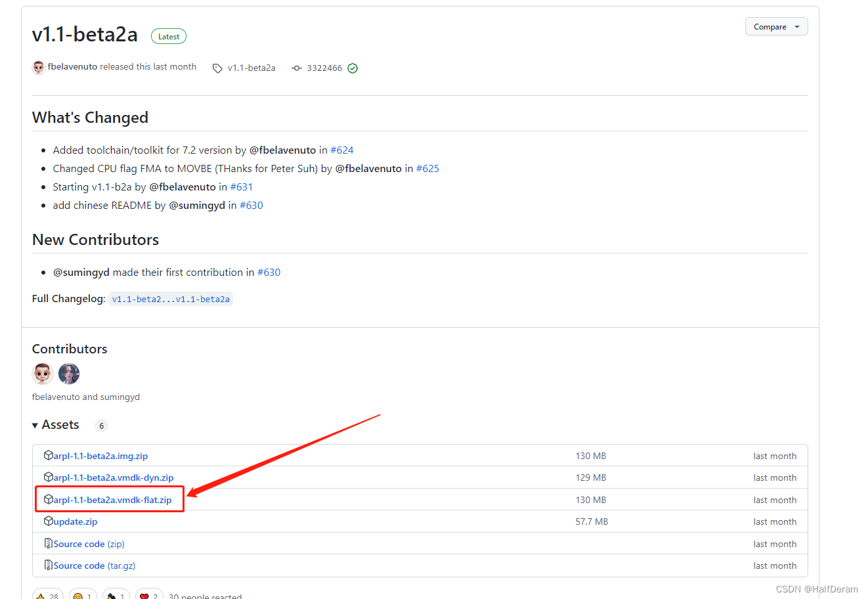Open the v1.1-beta2a tag link

click(x=251, y=68)
